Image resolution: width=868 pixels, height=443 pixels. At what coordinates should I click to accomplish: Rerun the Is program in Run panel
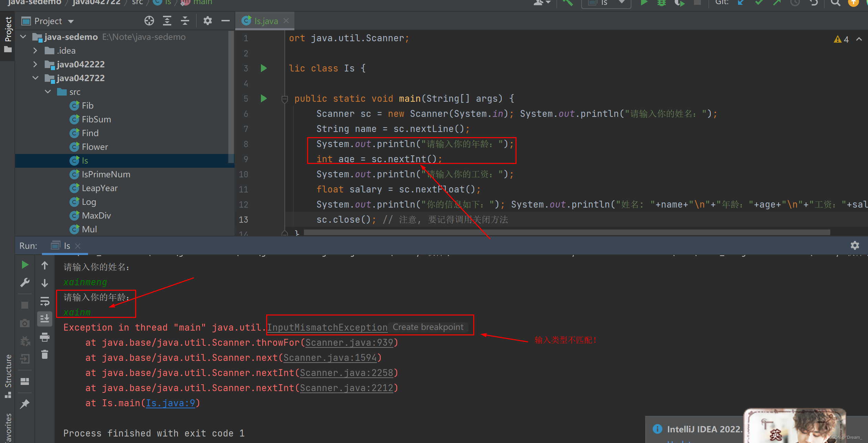25,265
